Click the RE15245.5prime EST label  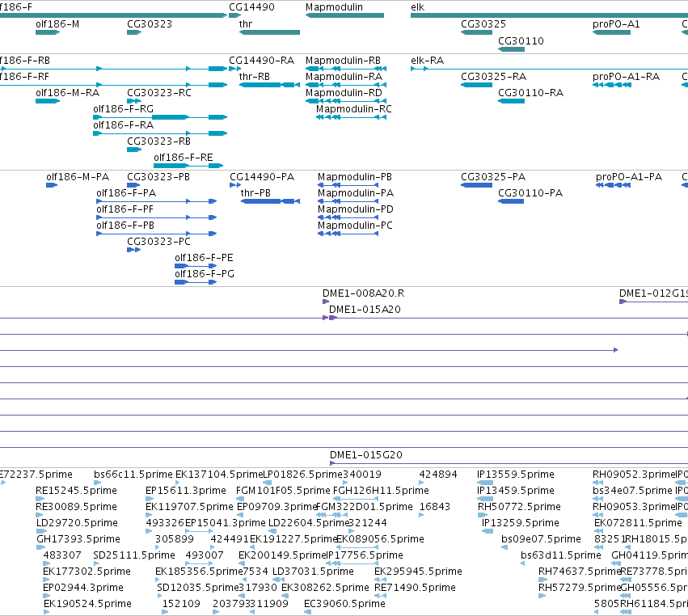[76, 491]
